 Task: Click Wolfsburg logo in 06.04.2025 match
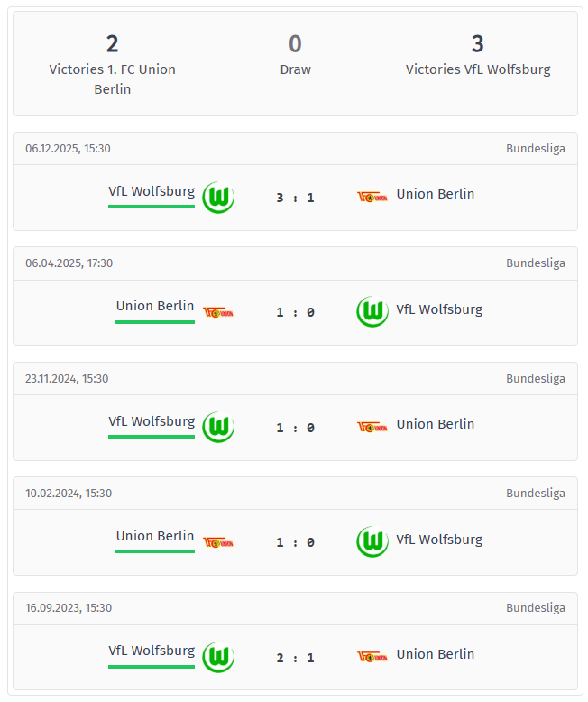coord(372,312)
